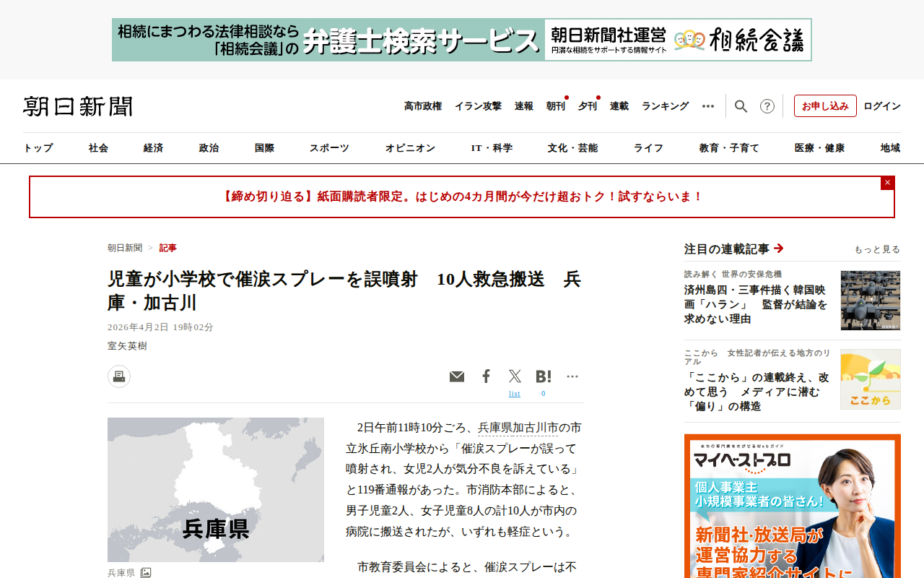Click the Asahi Shimbun logo
The image size is (924, 578).
(78, 106)
